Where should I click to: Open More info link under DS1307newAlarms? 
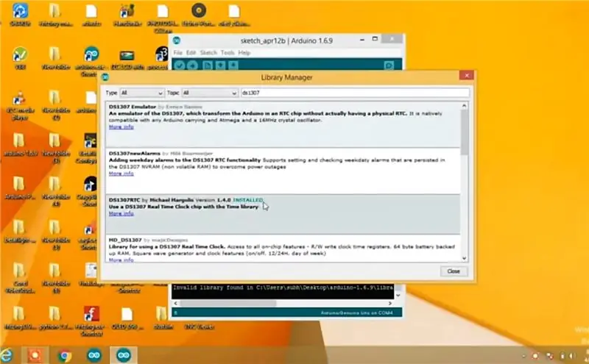[121, 174]
